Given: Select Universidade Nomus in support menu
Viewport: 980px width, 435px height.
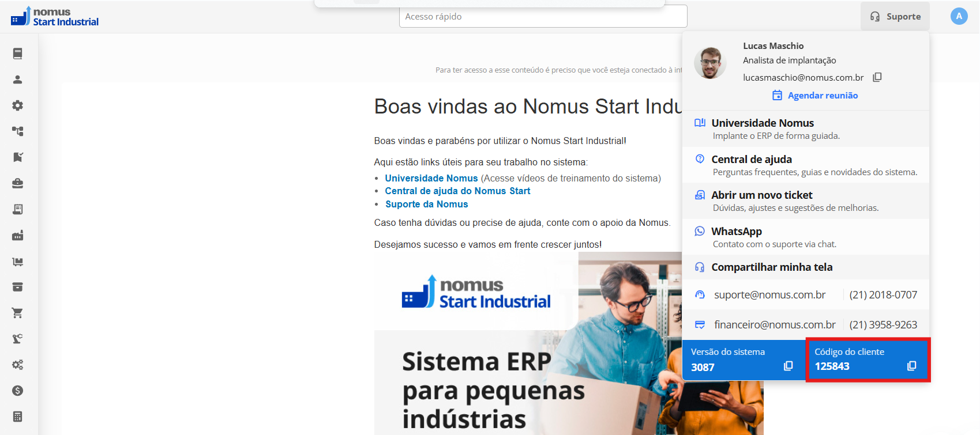Looking at the screenshot, I should pos(806,129).
